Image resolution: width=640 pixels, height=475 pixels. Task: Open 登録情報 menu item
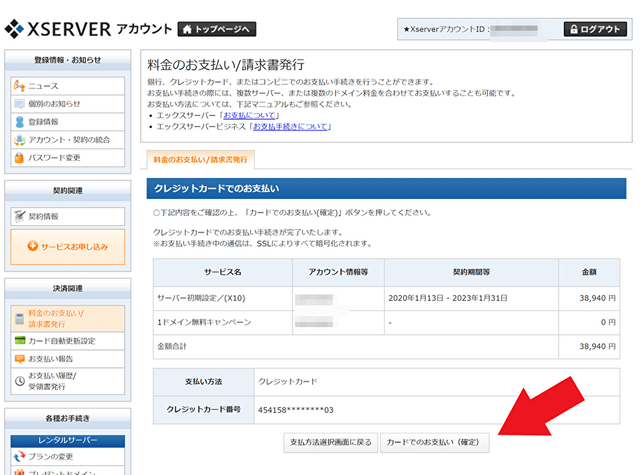(68, 122)
